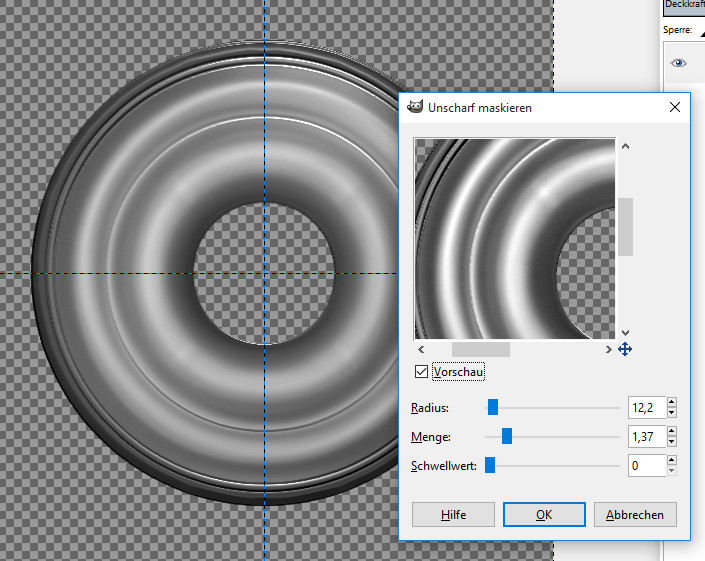The height and width of the screenshot is (561, 705).
Task: Increase Menge with spinner up arrow
Action: (672, 431)
